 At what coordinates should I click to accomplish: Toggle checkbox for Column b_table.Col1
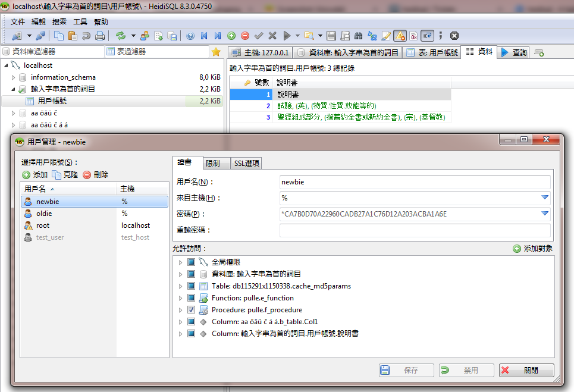click(191, 322)
